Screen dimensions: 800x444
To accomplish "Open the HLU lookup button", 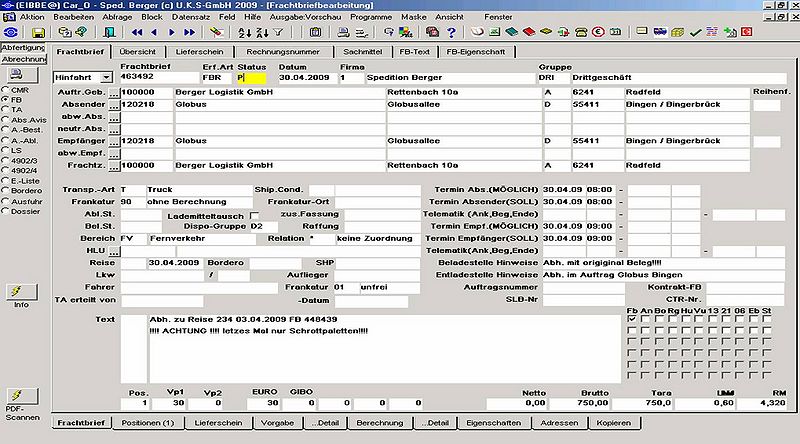I will coord(114,251).
